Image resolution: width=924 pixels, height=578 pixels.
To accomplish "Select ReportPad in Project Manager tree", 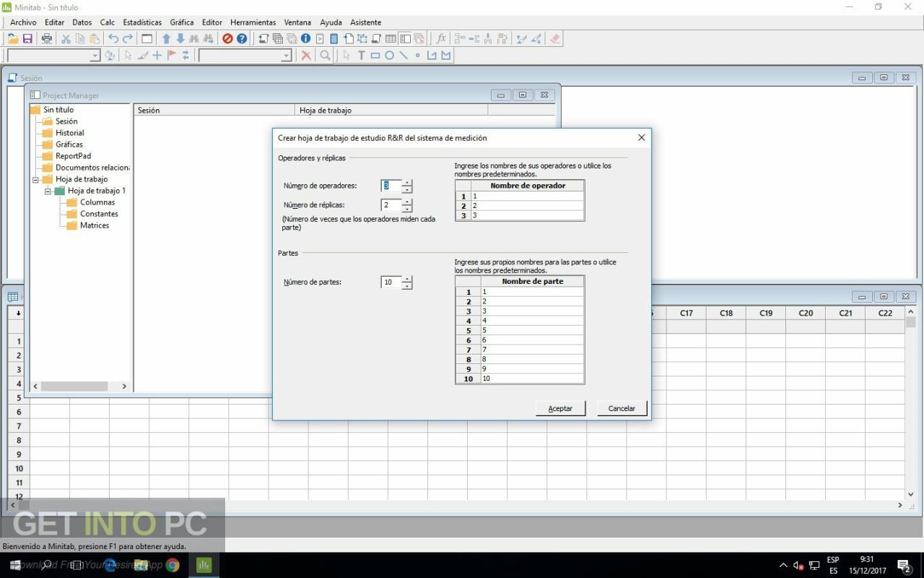I will click(73, 156).
